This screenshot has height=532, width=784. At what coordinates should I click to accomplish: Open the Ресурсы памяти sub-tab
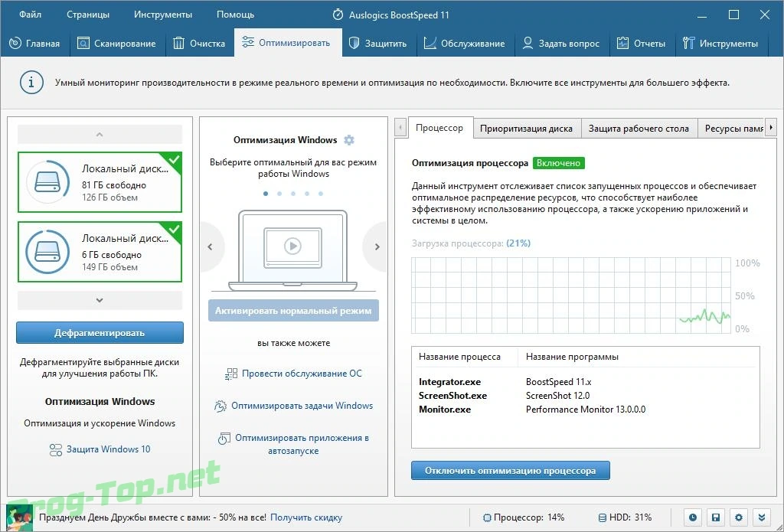731,129
